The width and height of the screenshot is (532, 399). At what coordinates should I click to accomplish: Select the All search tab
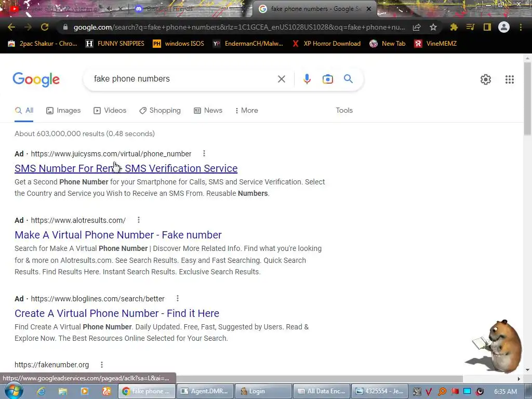24,111
